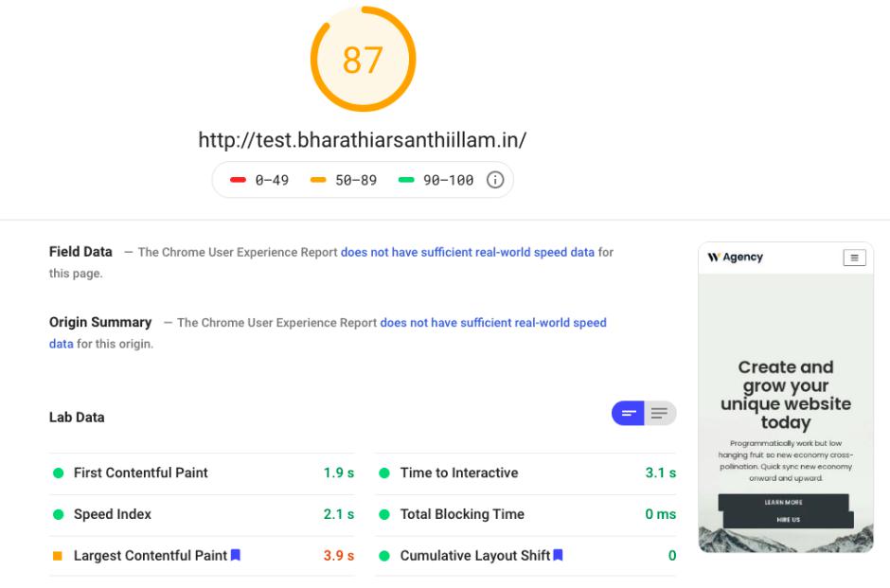The image size is (890, 588).
Task: Click the tested URL text below the score
Action: pos(362,140)
